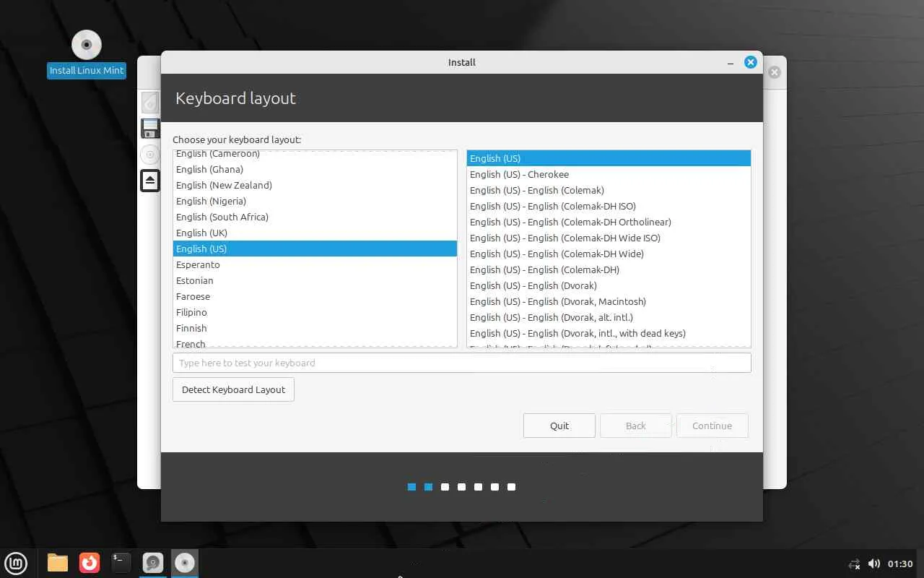Screen dimensions: 924x578
Task: Open the Install Linux Mint desktop icon
Action: pyautogui.click(x=87, y=53)
